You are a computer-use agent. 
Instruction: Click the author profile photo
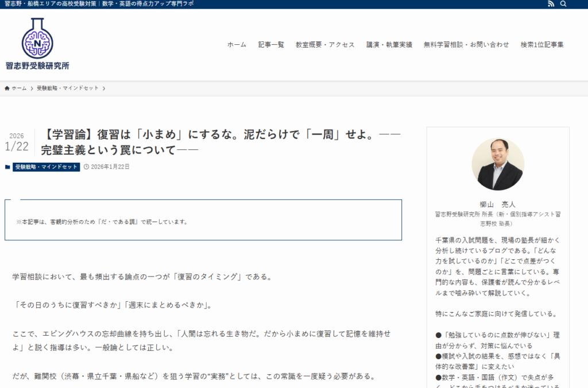coord(497,164)
